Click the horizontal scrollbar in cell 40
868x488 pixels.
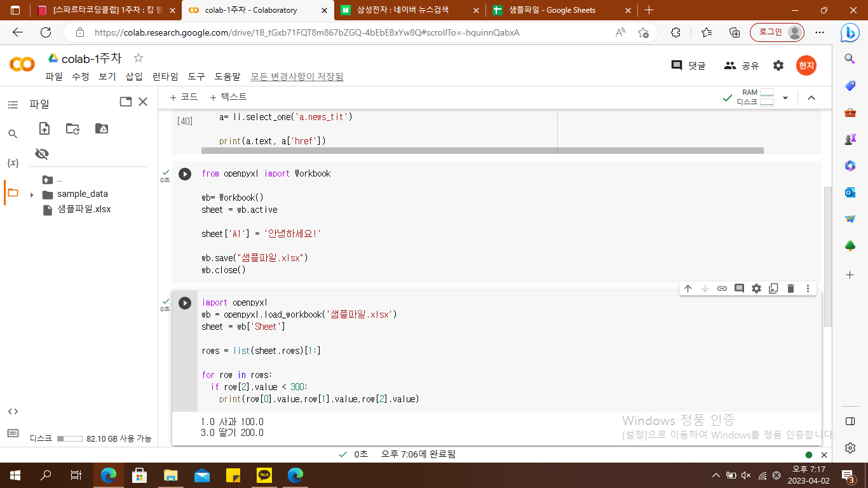tap(482, 151)
